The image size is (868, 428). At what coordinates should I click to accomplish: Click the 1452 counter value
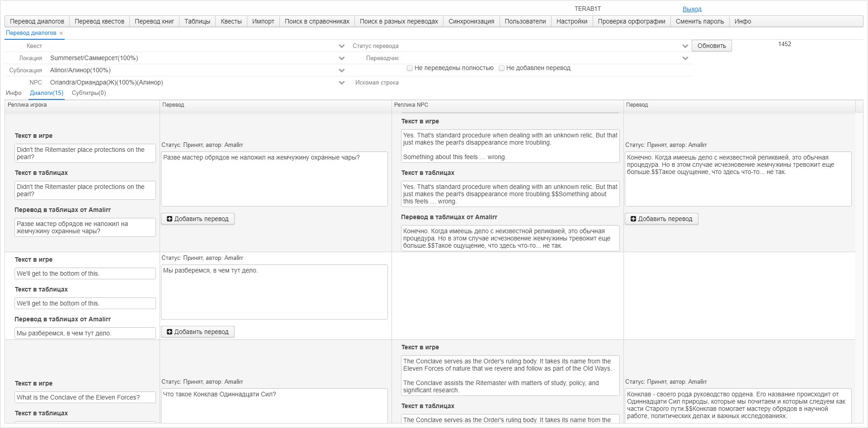point(784,44)
